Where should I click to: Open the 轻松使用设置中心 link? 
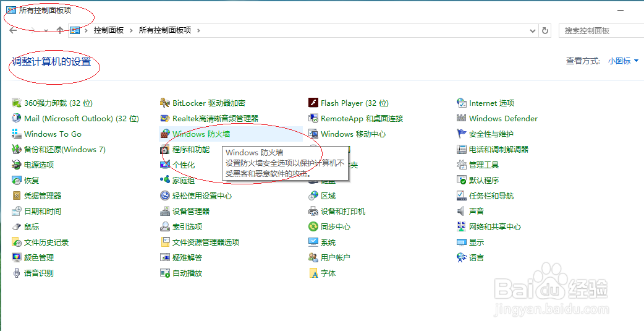[202, 196]
